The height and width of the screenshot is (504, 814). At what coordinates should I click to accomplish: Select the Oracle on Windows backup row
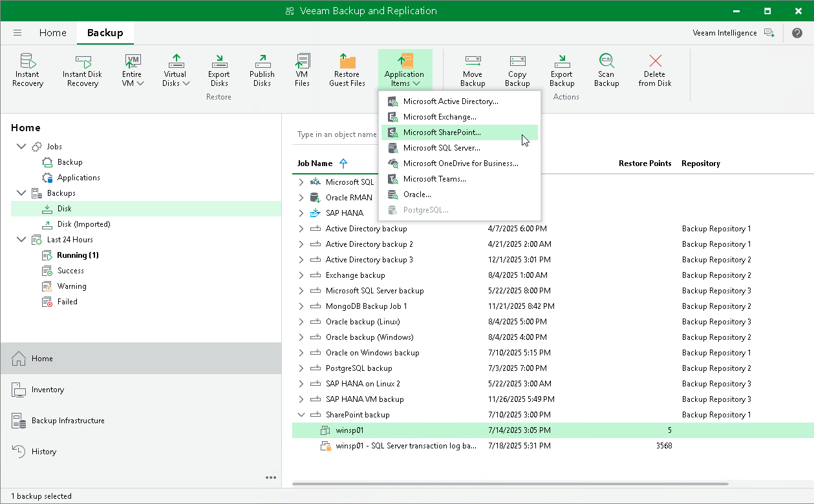(553, 353)
